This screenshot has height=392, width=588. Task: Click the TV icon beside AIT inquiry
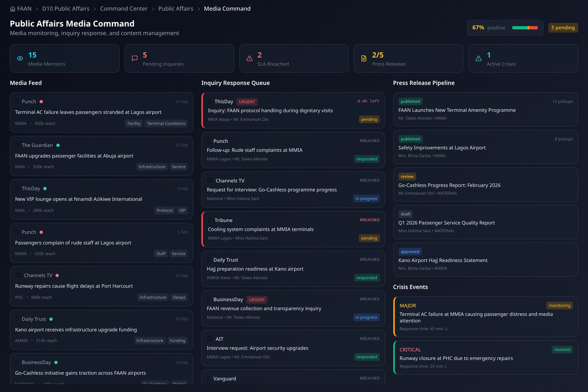(210, 339)
